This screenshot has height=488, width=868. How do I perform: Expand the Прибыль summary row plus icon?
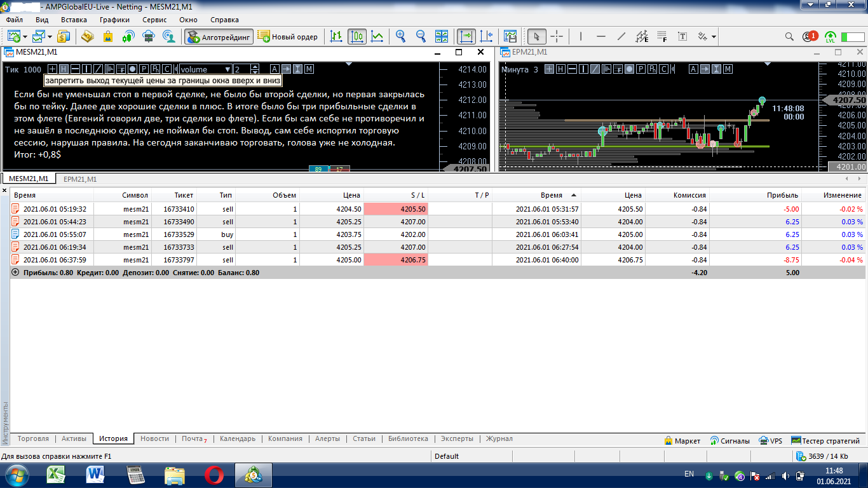(15, 272)
